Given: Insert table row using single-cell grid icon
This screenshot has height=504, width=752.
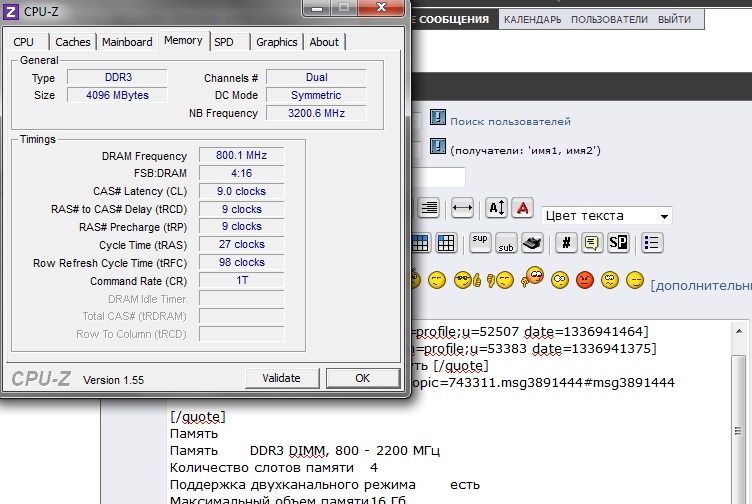Looking at the screenshot, I should (x=446, y=243).
